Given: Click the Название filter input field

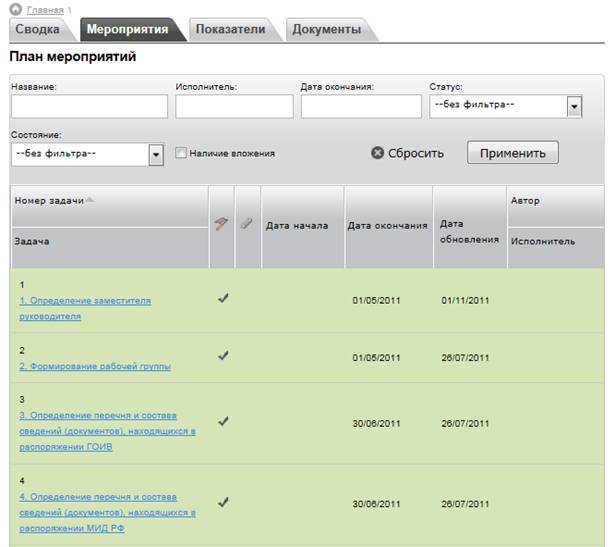Looking at the screenshot, I should point(90,106).
